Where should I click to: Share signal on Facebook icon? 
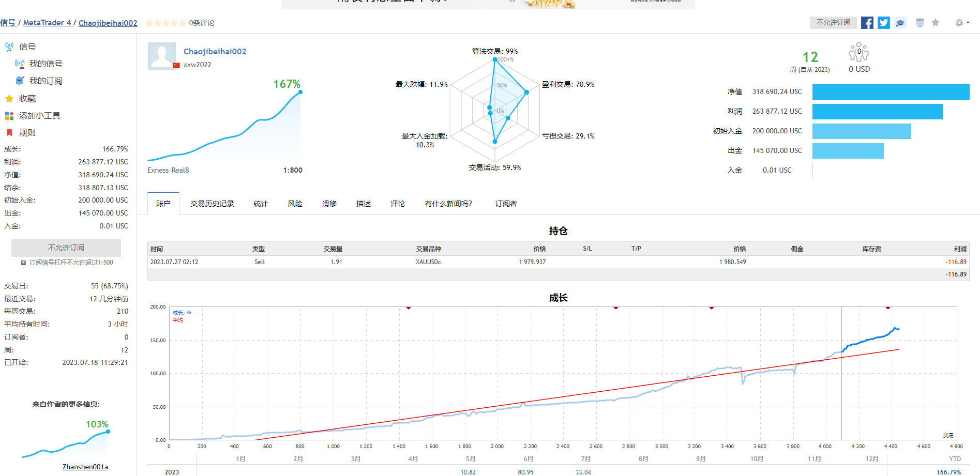click(x=867, y=23)
